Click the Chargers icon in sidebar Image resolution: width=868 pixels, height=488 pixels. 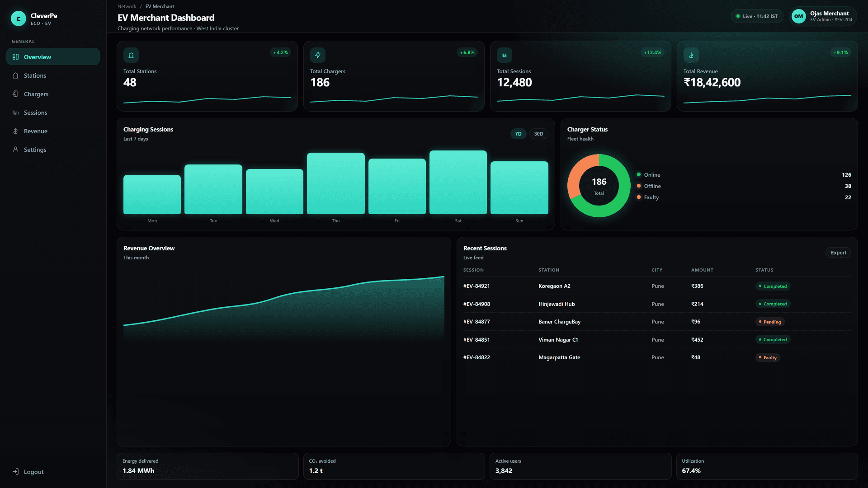click(x=15, y=94)
